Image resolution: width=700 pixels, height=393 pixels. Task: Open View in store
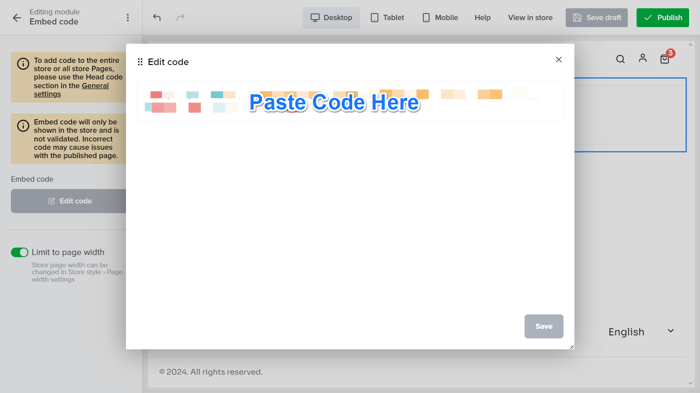[x=530, y=18]
